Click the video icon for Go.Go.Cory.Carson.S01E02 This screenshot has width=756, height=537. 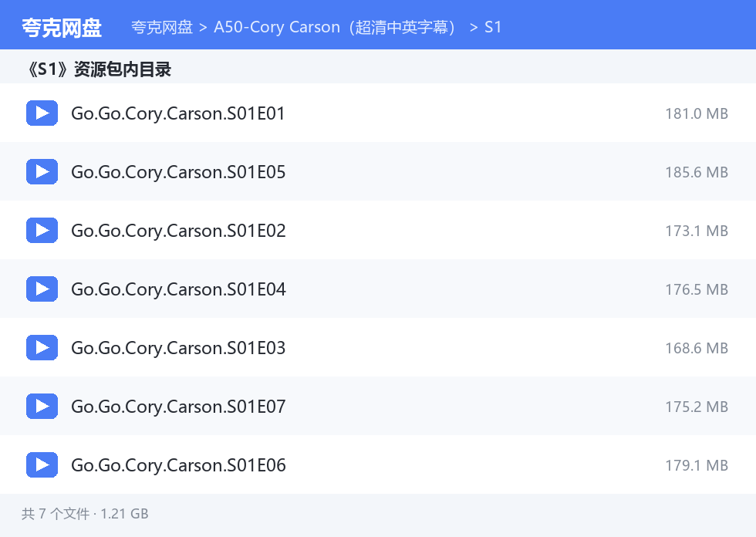point(42,231)
